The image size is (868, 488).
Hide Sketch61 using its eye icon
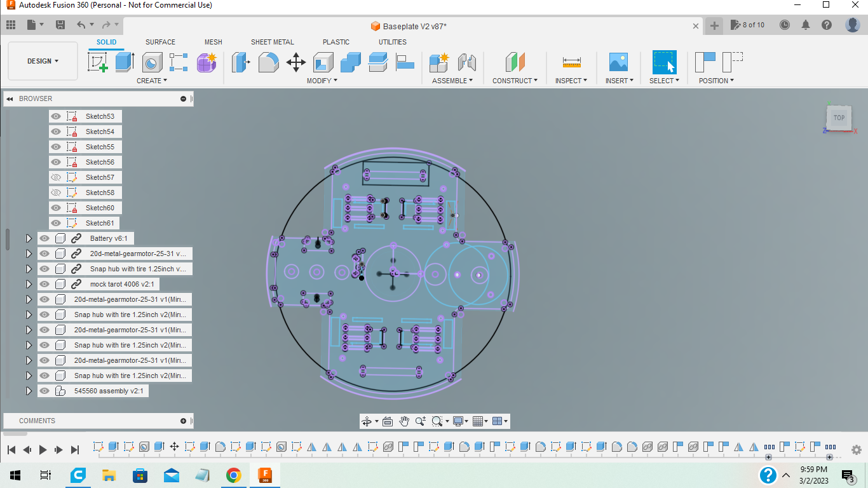coord(56,223)
